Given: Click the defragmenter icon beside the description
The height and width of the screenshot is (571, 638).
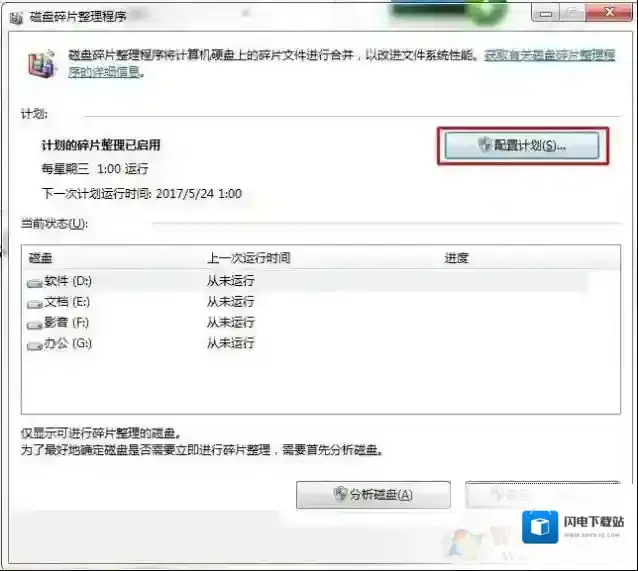Looking at the screenshot, I should 38,64.
